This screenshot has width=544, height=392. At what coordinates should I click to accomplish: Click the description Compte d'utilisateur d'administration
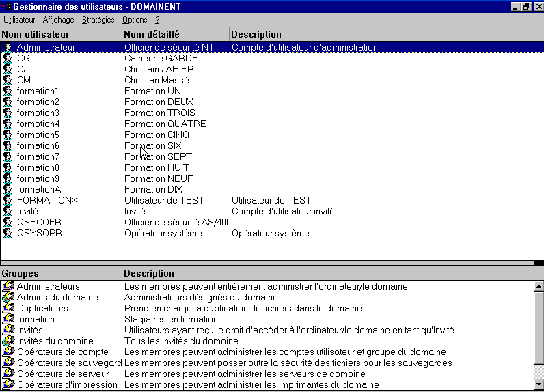click(x=305, y=48)
